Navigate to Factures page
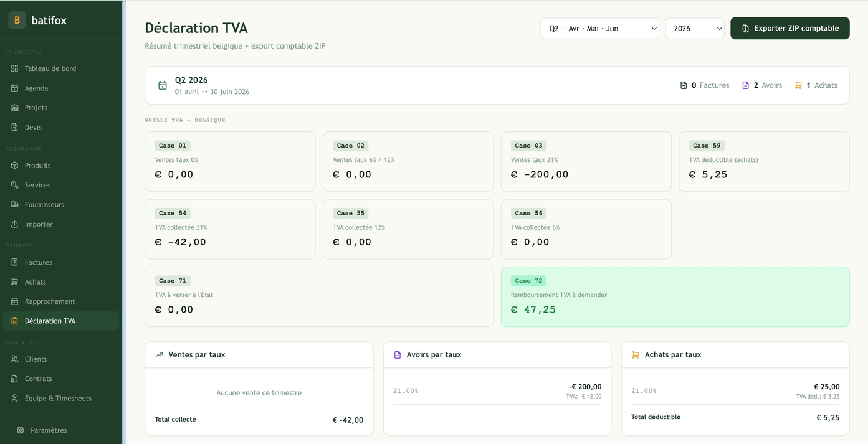 [x=61, y=263]
